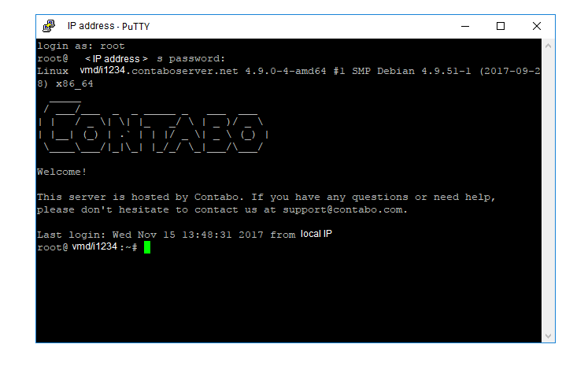The height and width of the screenshot is (385, 588).
Task: Click the 'Welcome!' message
Action: [x=62, y=172]
